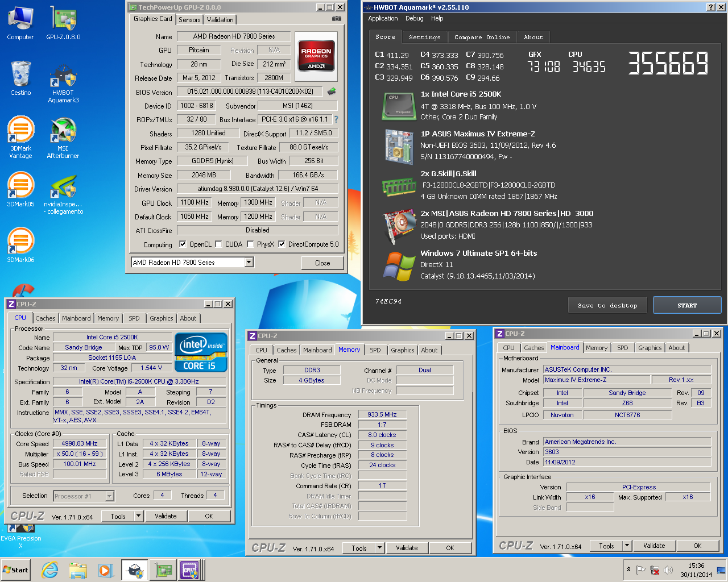
Task: Open the Application menu in Aquamark
Action: (383, 18)
